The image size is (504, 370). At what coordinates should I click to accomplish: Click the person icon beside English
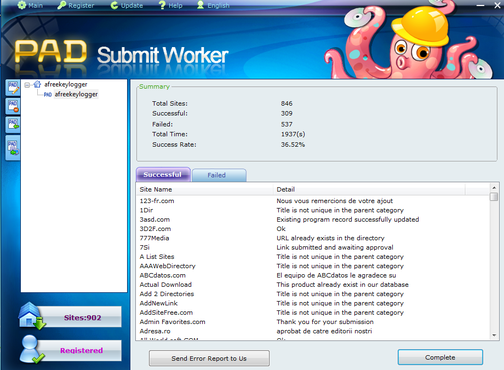pyautogui.click(x=200, y=5)
